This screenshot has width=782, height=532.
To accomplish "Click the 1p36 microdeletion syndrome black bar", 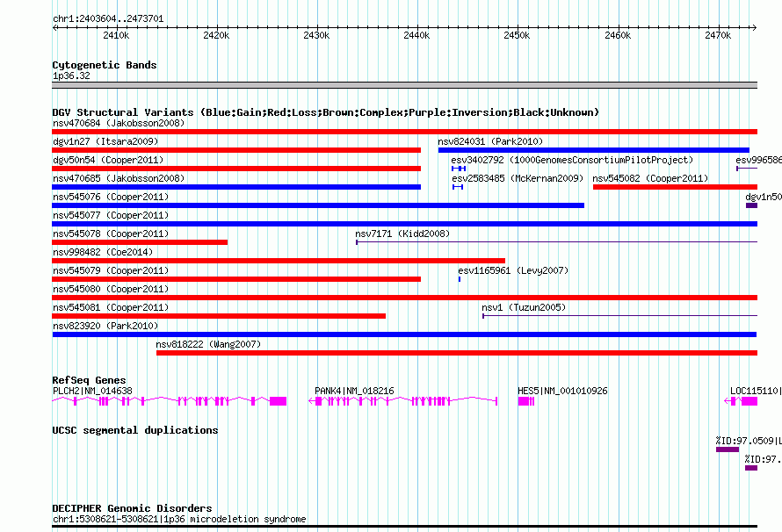I will 404,526.
